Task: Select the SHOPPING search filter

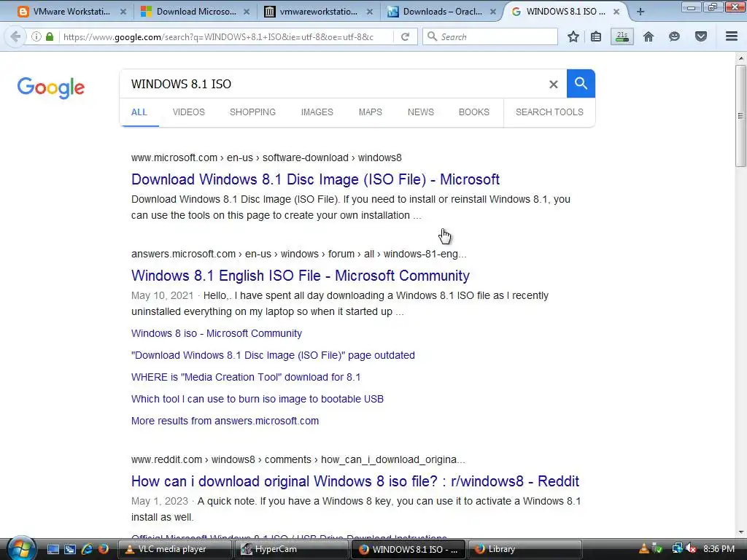Action: click(x=252, y=112)
